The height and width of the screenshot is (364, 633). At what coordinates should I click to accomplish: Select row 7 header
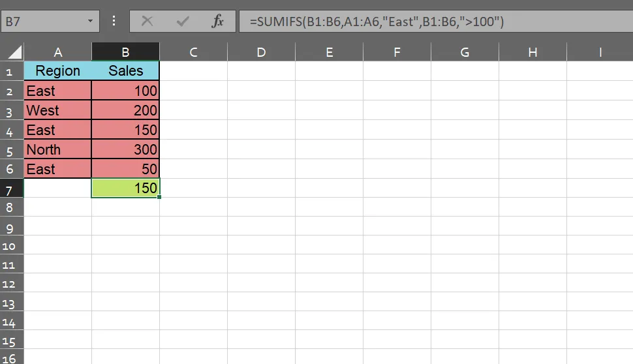coord(12,188)
